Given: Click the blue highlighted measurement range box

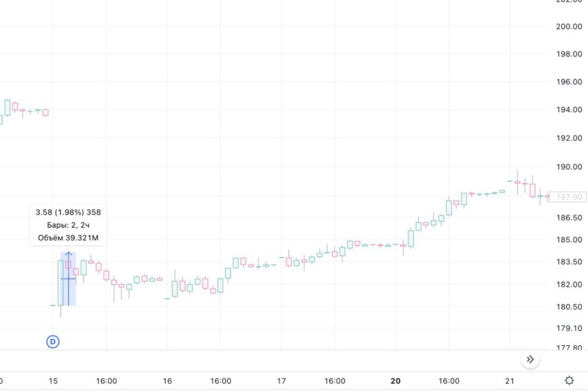Looking at the screenshot, I should point(68,279).
